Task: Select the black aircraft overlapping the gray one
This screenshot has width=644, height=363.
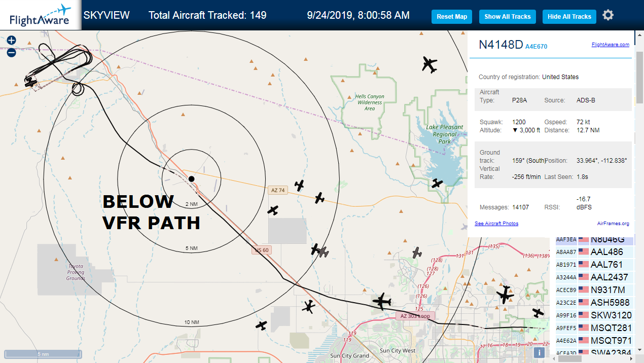Action: 315,249
